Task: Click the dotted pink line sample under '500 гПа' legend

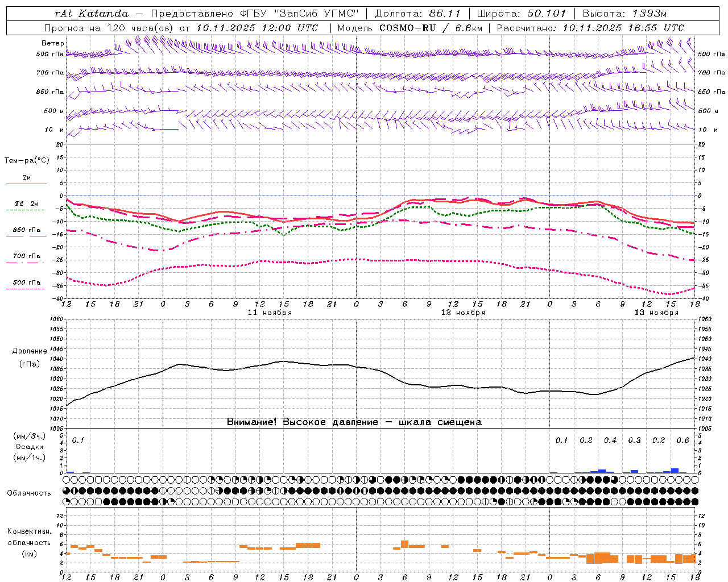Action: coord(26,289)
